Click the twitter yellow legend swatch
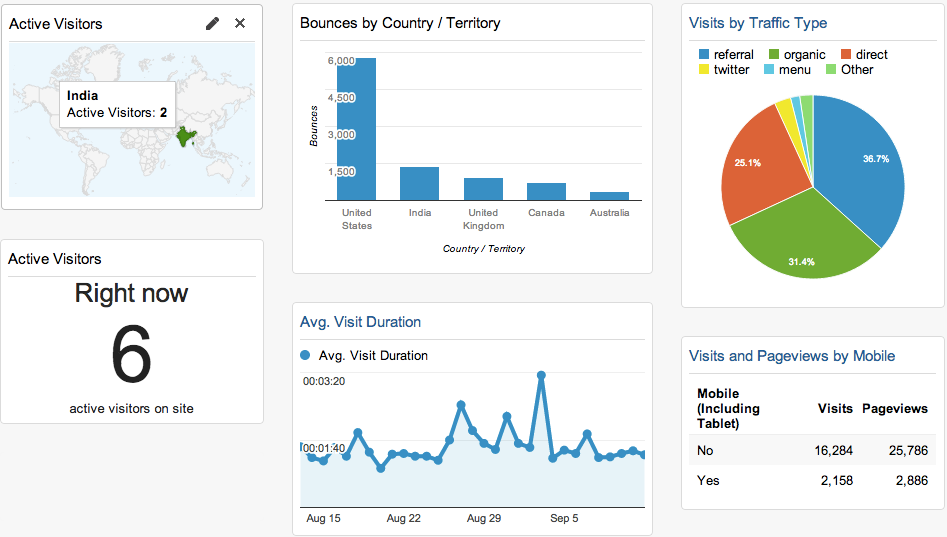947x537 pixels. coord(704,69)
